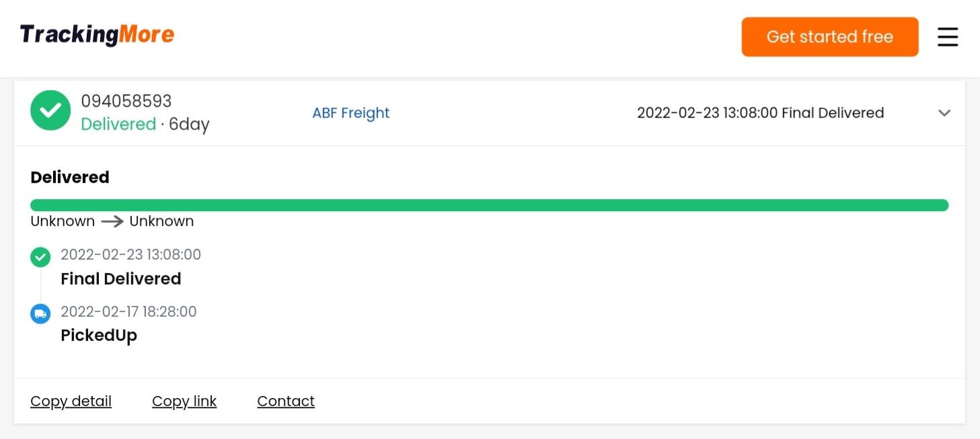Click the Get started free button
Screen dimensions: 980x439
coord(829,37)
